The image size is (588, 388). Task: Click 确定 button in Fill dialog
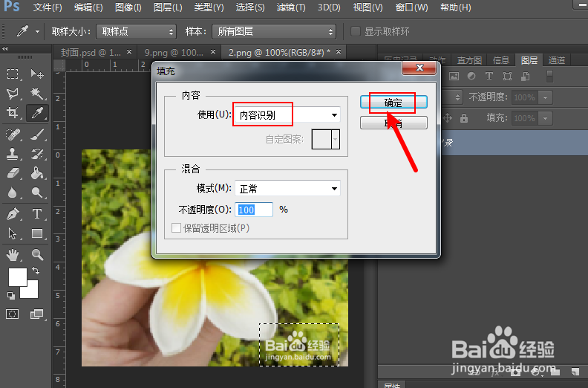coord(393,103)
